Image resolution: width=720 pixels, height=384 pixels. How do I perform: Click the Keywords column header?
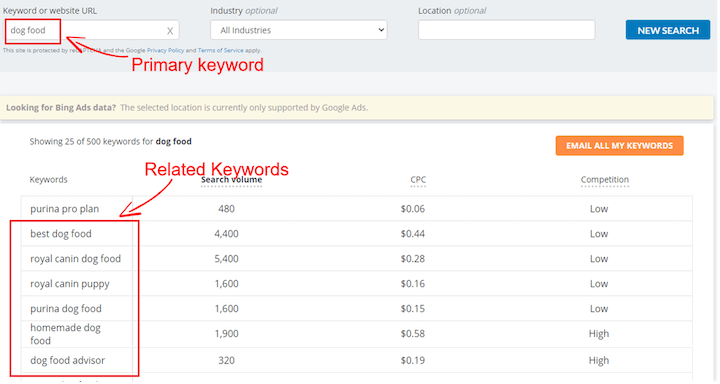tap(48, 180)
